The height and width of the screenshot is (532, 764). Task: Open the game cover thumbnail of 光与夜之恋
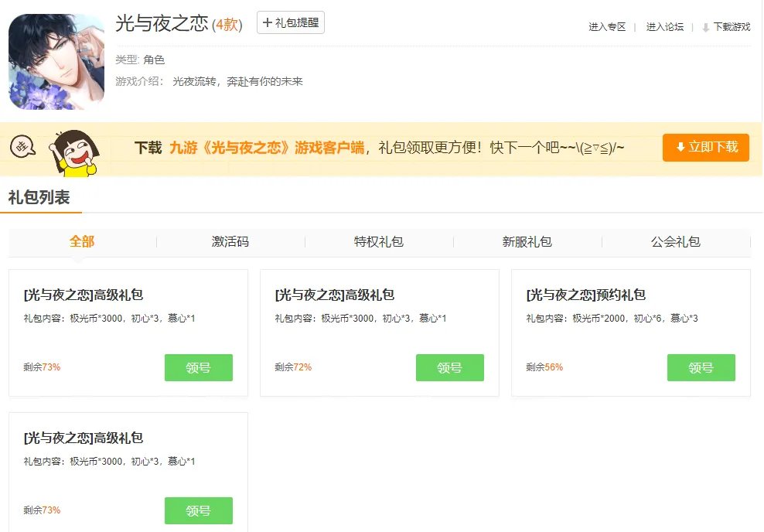55,60
